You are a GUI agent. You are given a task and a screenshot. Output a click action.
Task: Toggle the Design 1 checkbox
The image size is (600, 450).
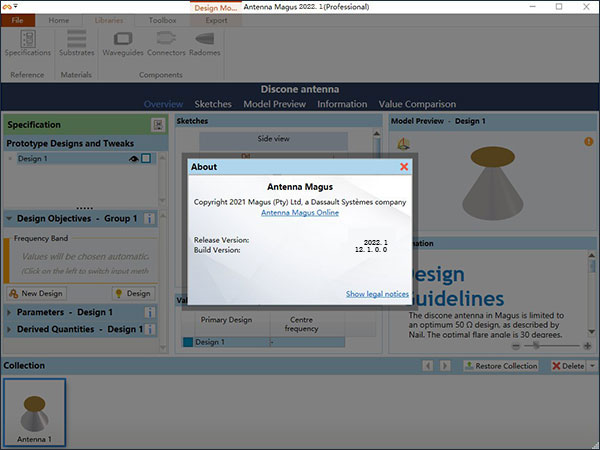coord(146,159)
